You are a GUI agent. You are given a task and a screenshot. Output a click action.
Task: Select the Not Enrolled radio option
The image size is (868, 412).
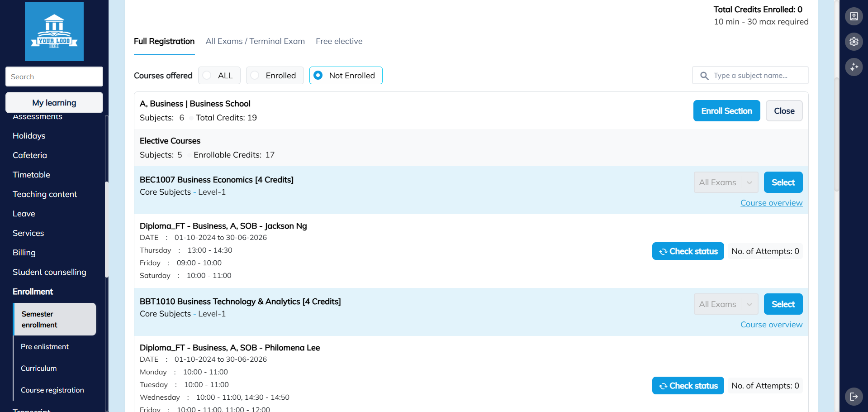pos(318,76)
